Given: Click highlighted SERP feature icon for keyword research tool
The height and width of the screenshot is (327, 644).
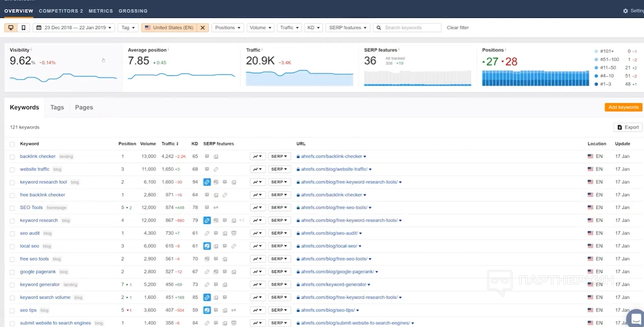Looking at the screenshot, I should [x=207, y=182].
